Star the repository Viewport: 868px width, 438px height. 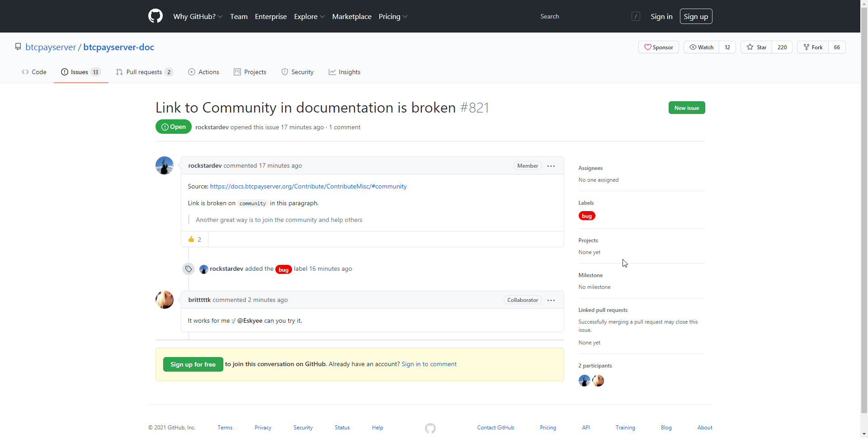(757, 47)
